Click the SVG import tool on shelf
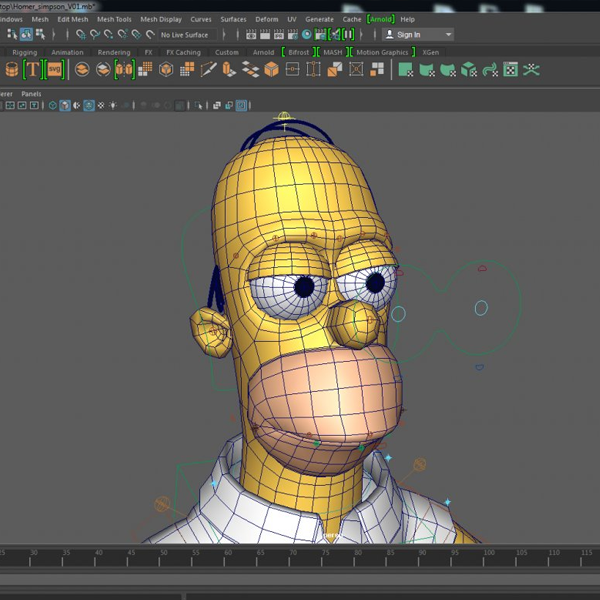This screenshot has width=600, height=600. point(55,69)
